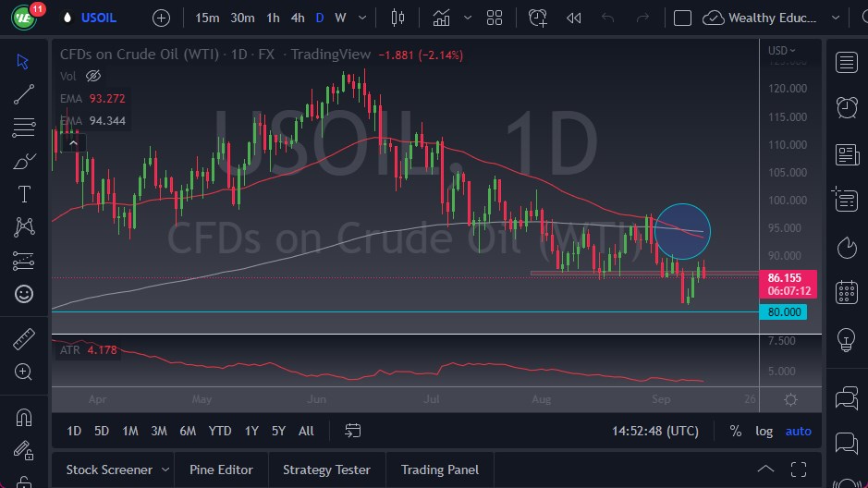The width and height of the screenshot is (868, 488).
Task: Open the indicators menu
Action: [441, 18]
